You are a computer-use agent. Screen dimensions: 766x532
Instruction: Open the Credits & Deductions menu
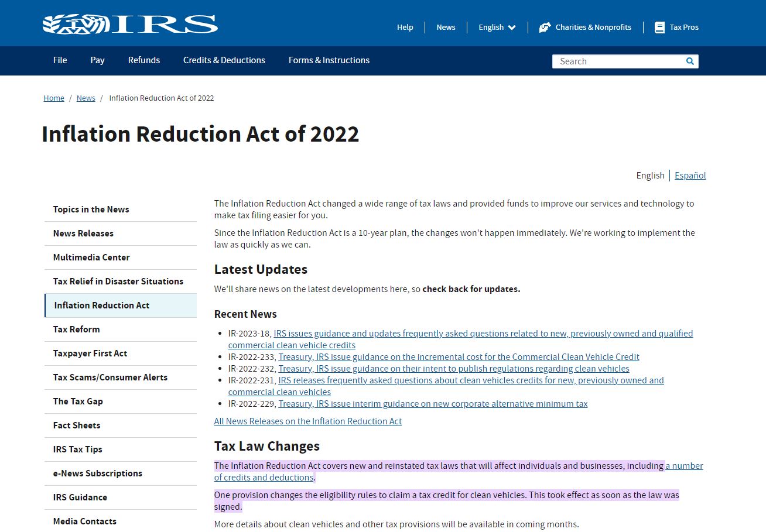(x=224, y=60)
